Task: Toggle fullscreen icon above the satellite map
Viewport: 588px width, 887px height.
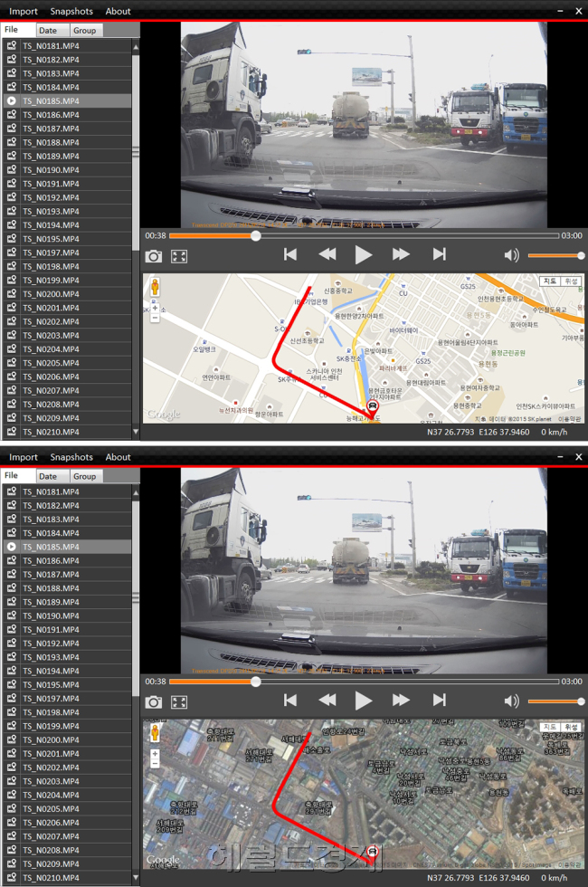Action: [179, 702]
